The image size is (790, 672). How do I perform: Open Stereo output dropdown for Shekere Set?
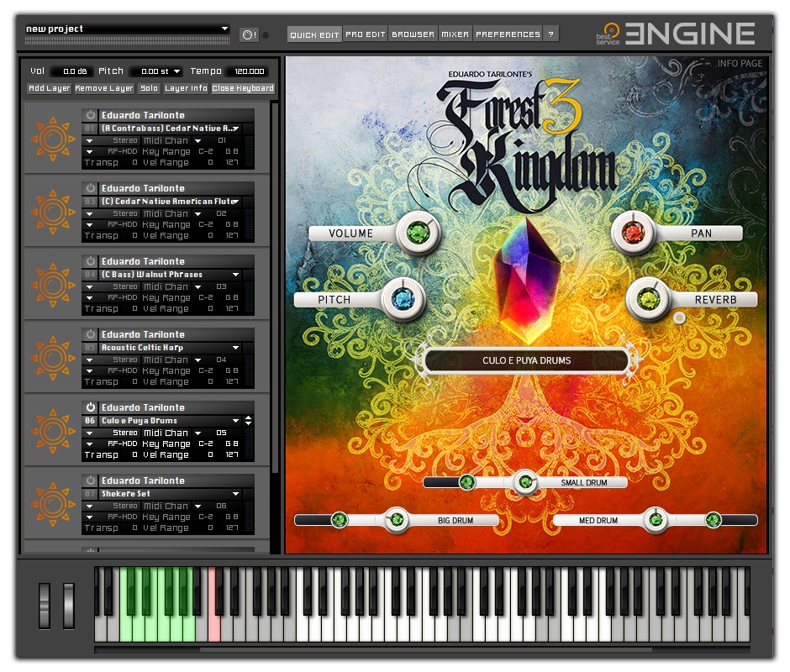(x=89, y=507)
